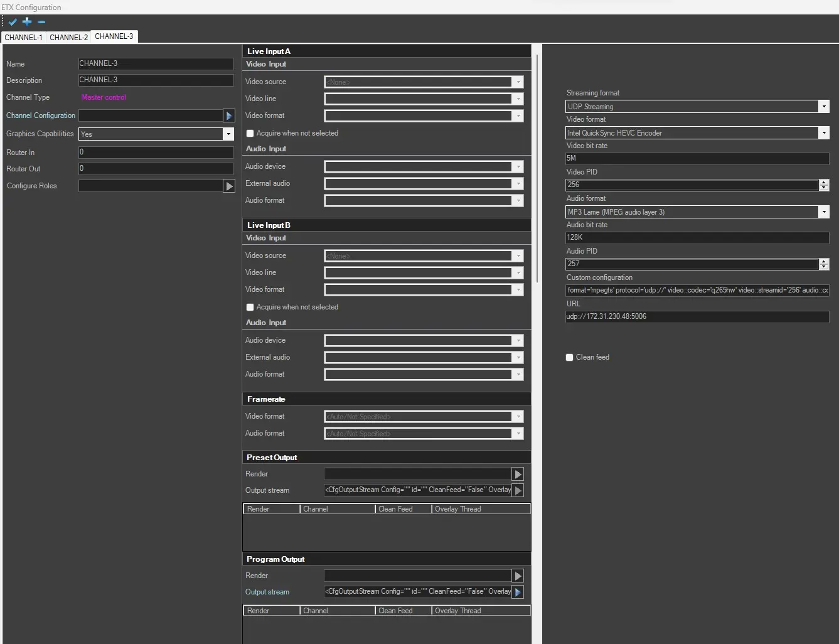Click the checkmark apply icon in toolbar
Screen dimensions: 839x644
tap(13, 22)
